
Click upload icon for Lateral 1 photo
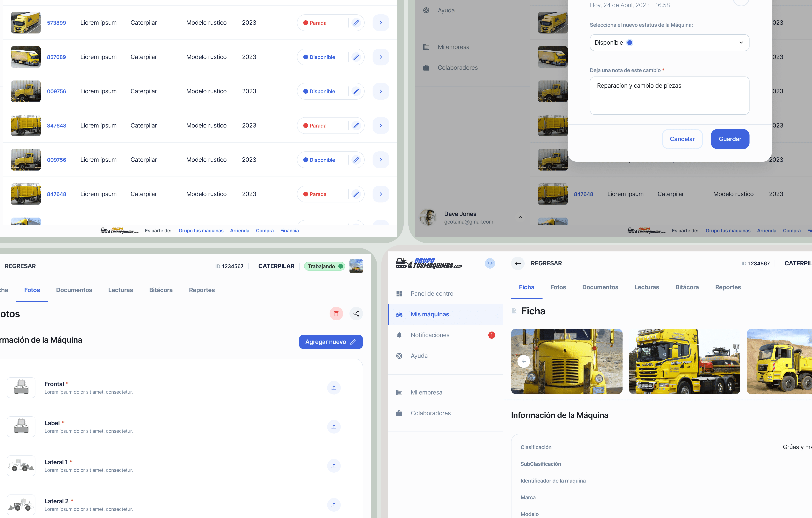(x=334, y=466)
